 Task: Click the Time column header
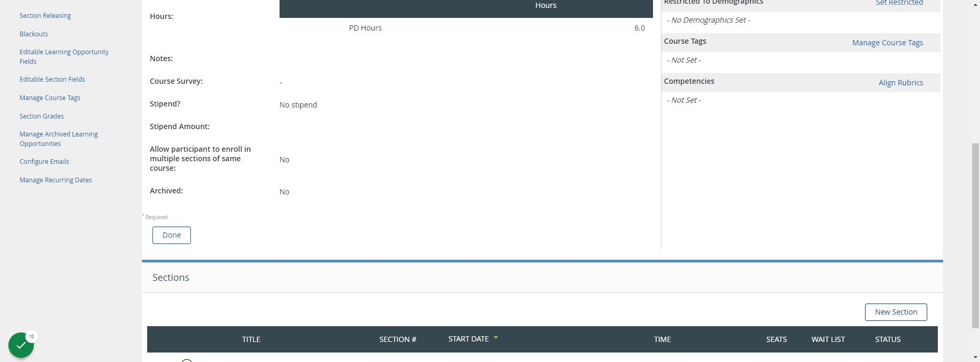coord(662,339)
